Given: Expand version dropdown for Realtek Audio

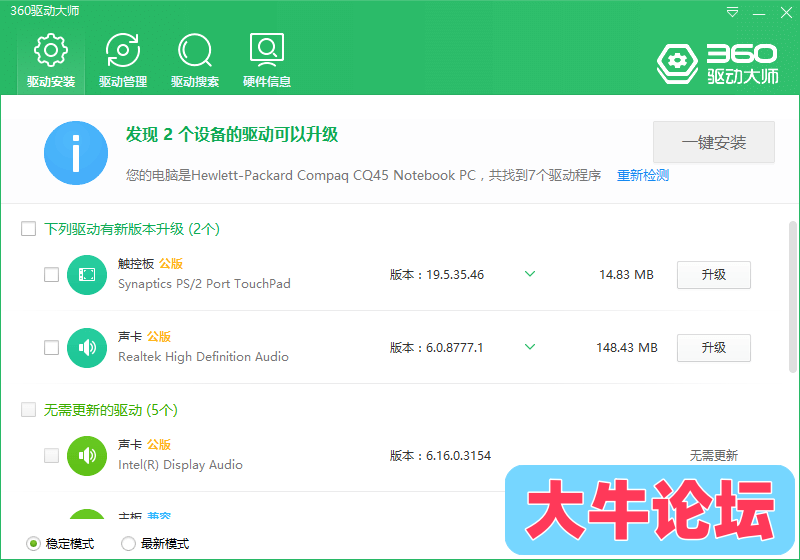Looking at the screenshot, I should click(x=530, y=347).
